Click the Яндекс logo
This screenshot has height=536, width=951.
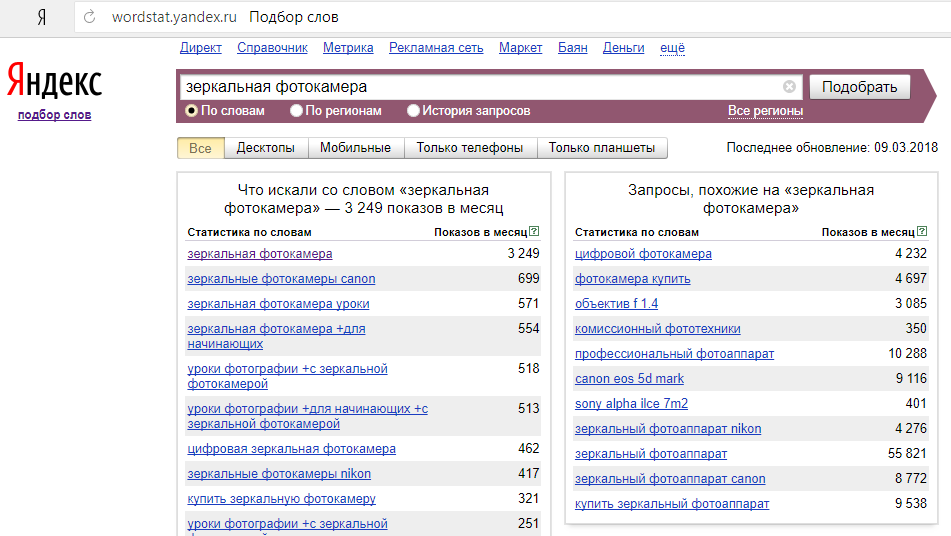tap(54, 81)
